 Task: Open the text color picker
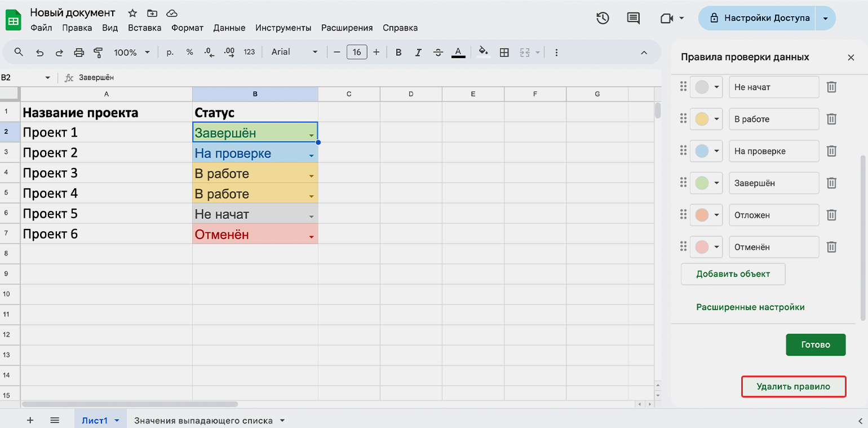458,52
